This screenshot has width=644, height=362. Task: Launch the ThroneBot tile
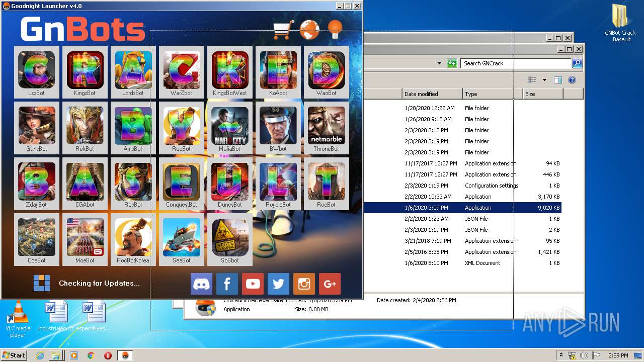point(327,128)
